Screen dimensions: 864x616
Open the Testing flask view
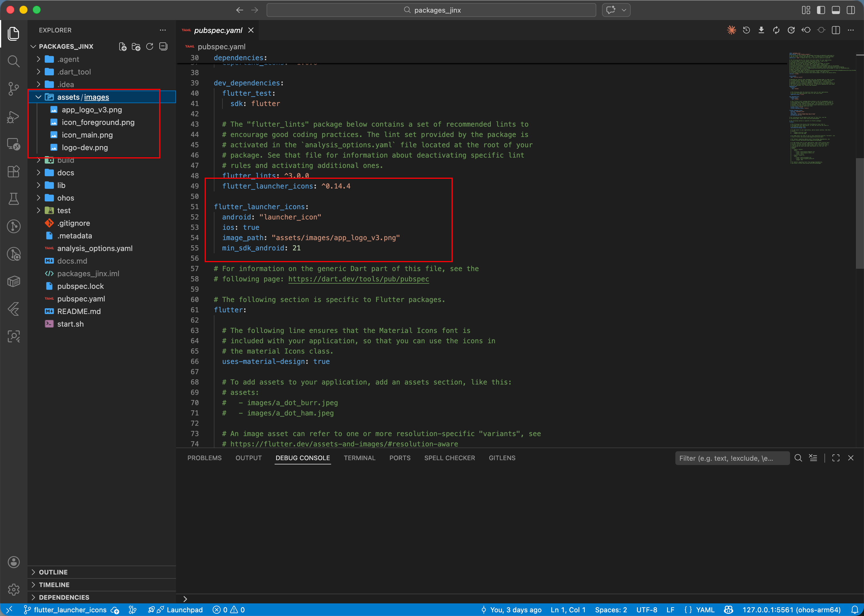(14, 199)
